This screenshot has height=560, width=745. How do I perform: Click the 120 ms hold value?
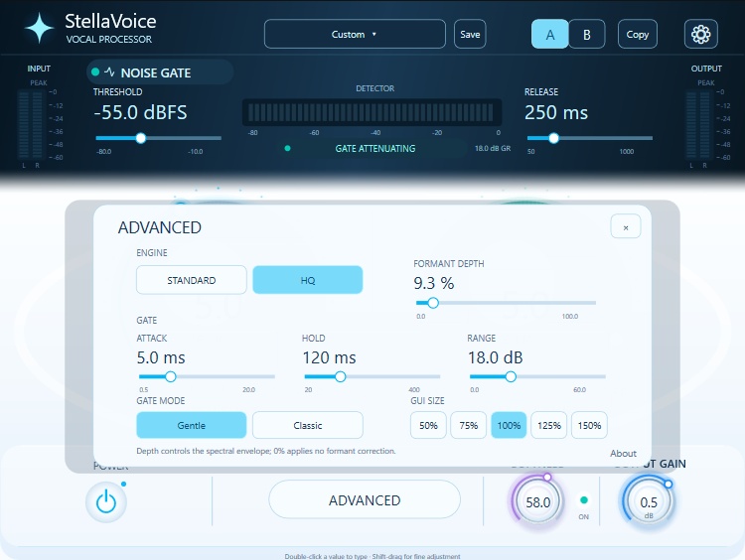(x=329, y=357)
